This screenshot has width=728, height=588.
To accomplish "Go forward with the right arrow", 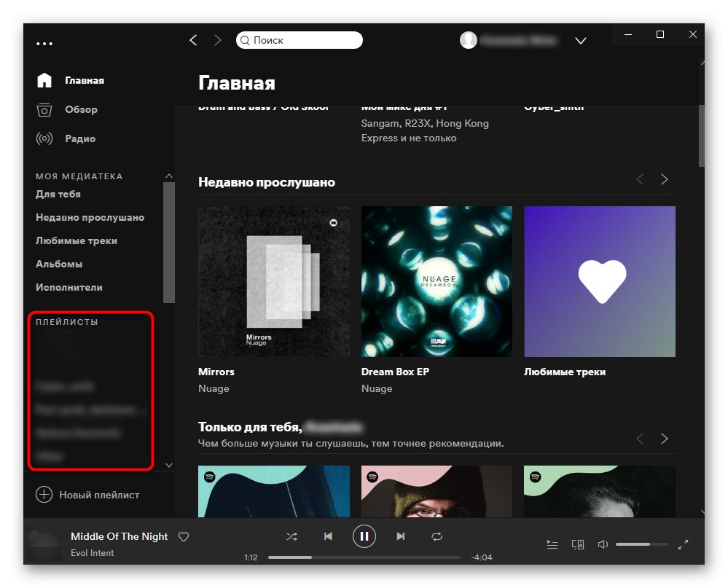I will pyautogui.click(x=217, y=40).
